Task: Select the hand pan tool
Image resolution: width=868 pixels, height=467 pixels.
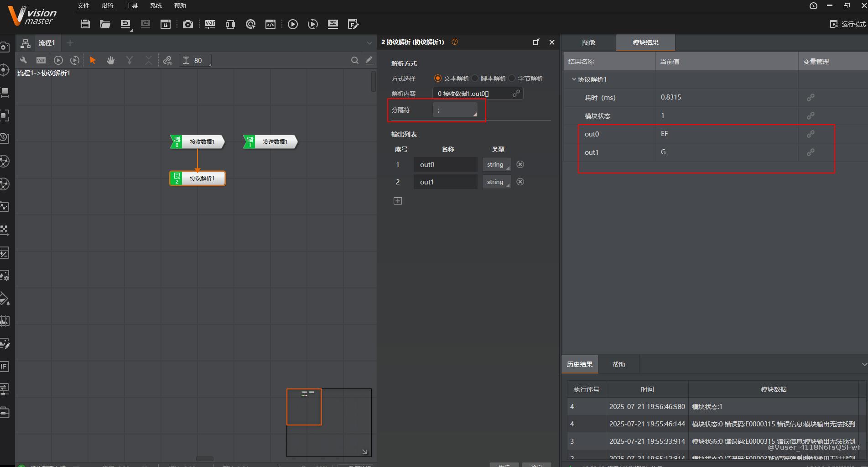Action: (110, 60)
